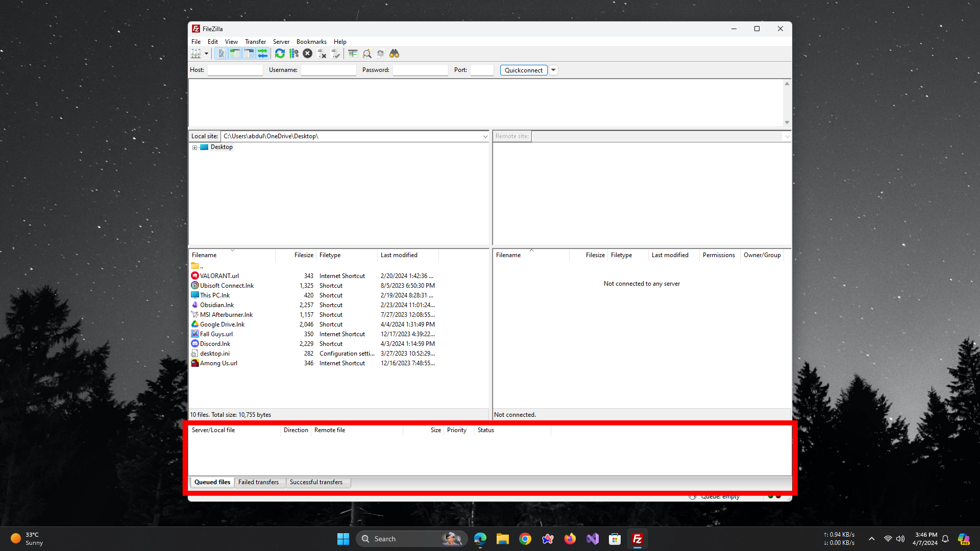Screen dimensions: 980x551
Task: Toggle message log display
Action: click(x=221, y=54)
